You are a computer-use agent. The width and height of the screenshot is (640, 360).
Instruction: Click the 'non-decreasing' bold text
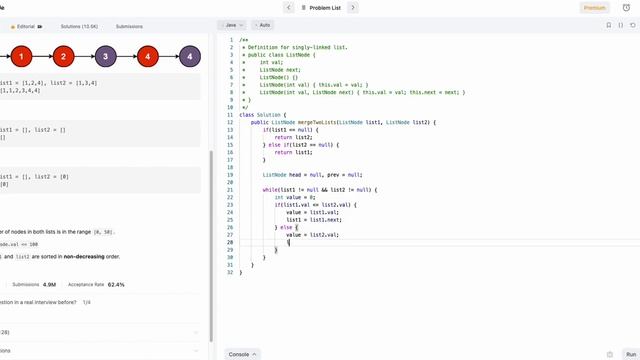click(84, 257)
